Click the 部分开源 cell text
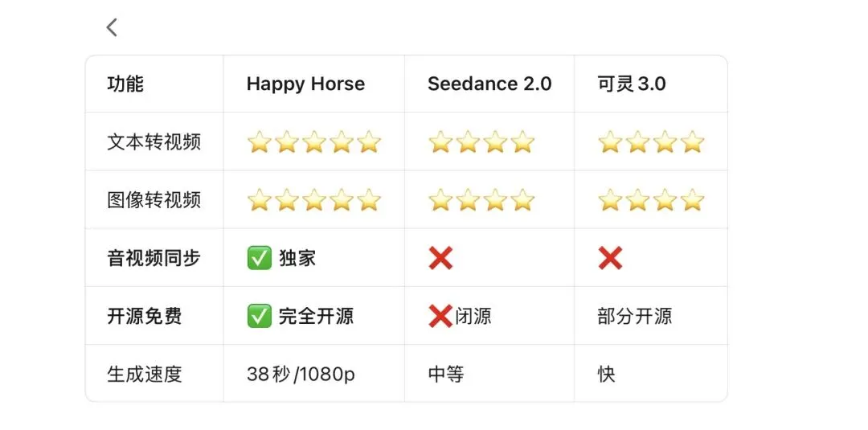 click(635, 317)
